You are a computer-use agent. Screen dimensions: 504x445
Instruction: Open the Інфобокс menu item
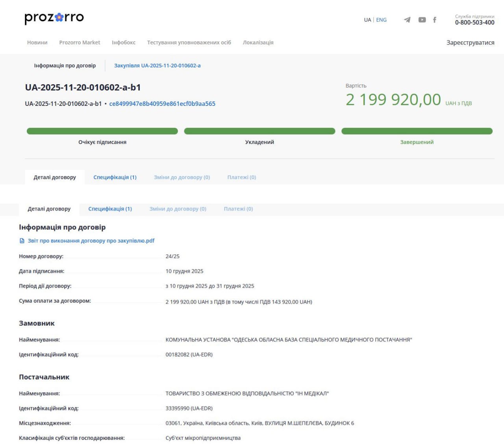point(124,42)
